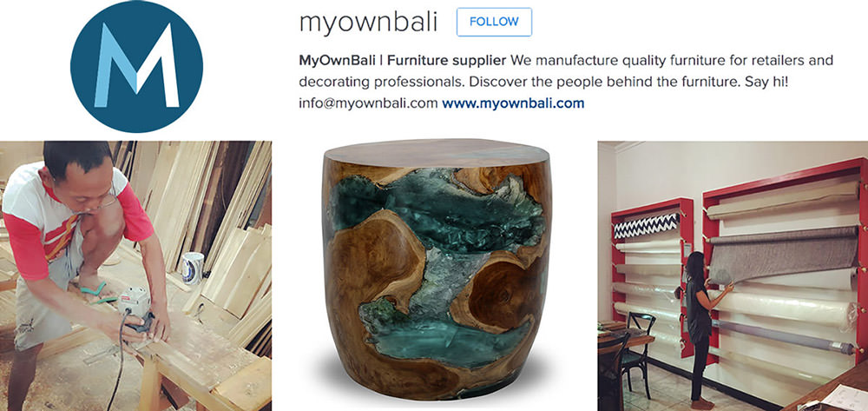Screen dimensions: 868x411
Task: Open the www.myownbali.com website link
Action: pos(513,103)
